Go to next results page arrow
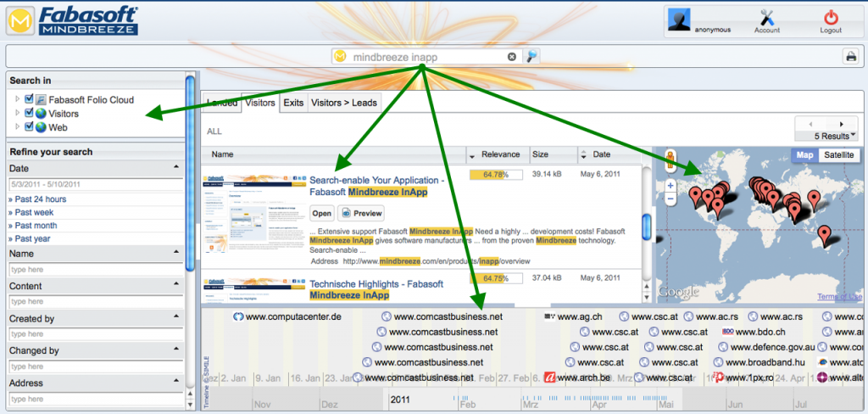Screen dimensions: 868x414 coord(842,124)
